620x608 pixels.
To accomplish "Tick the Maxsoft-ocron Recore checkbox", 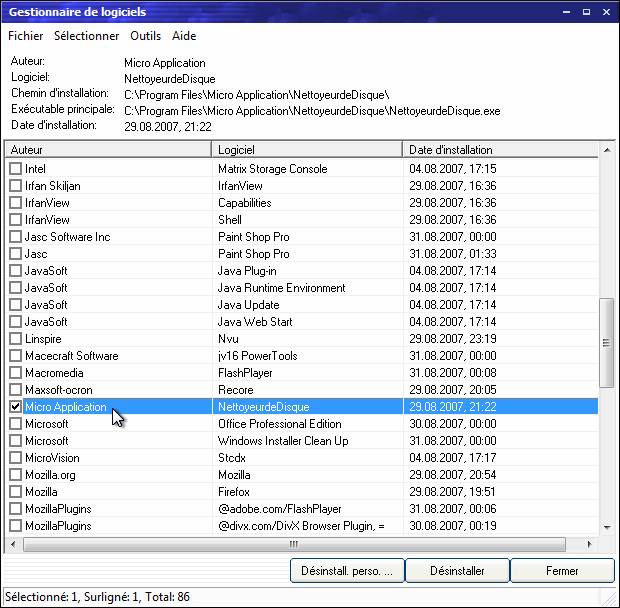I will (x=15, y=390).
